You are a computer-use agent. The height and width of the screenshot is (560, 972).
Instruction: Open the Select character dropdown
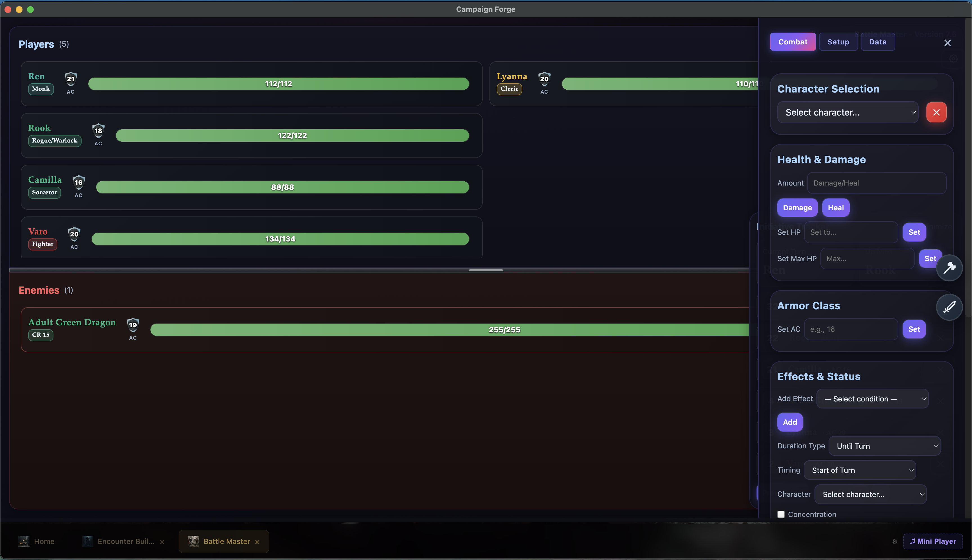(847, 112)
